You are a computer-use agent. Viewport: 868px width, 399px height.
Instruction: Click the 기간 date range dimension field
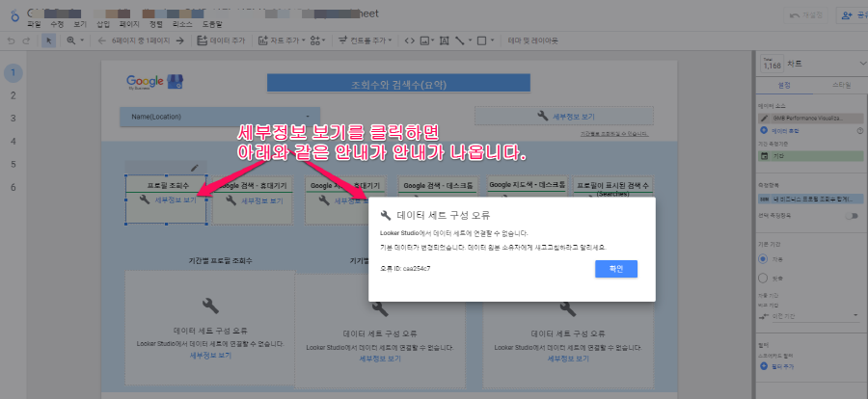click(x=811, y=156)
